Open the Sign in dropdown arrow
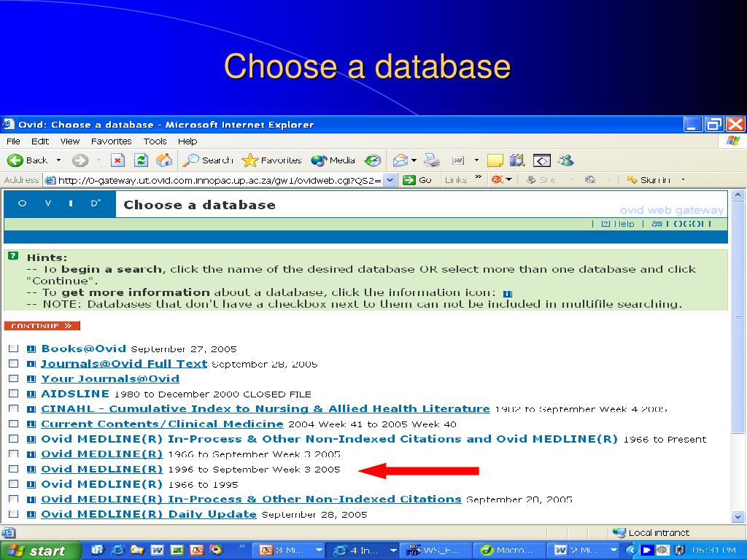Viewport: 747px width, 560px height. (x=683, y=180)
